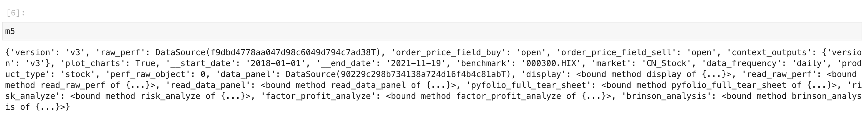The image size is (868, 120).
Task: Click the bound method risk_analyze text
Action: (x=160, y=96)
